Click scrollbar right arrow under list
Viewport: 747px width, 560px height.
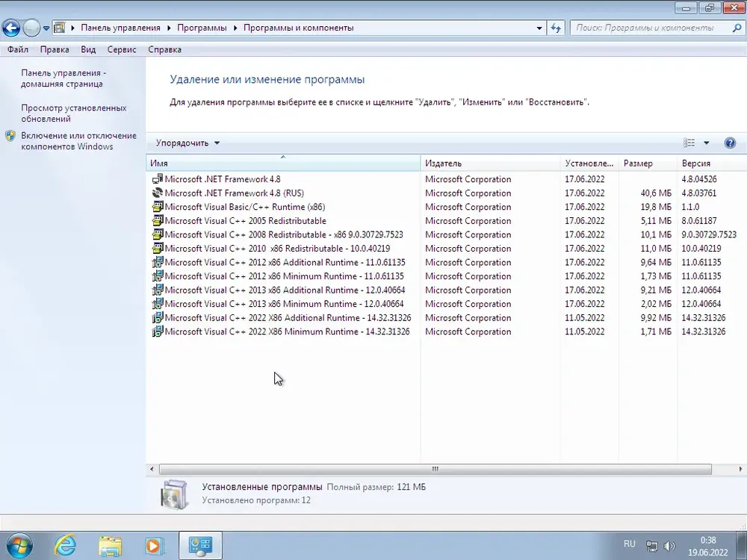click(740, 469)
